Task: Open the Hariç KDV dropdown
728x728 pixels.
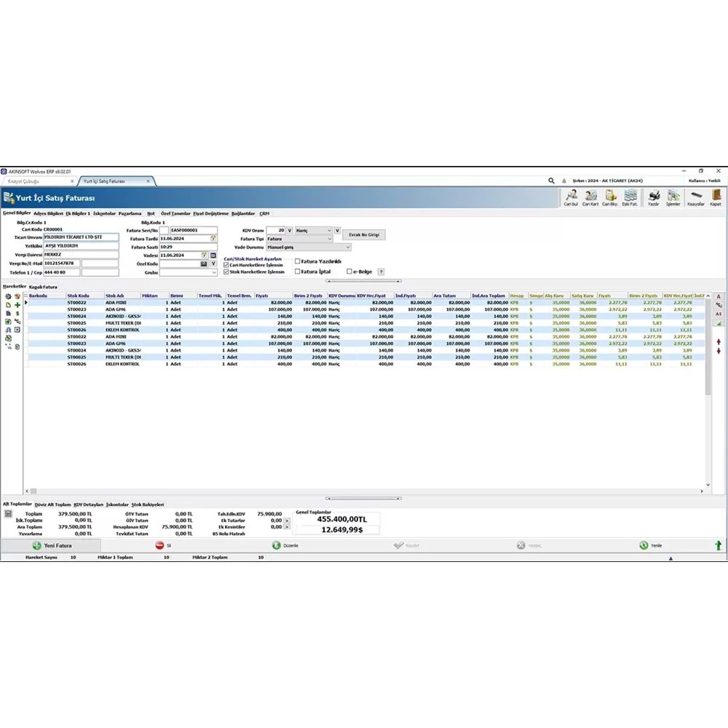Action: [x=313, y=230]
